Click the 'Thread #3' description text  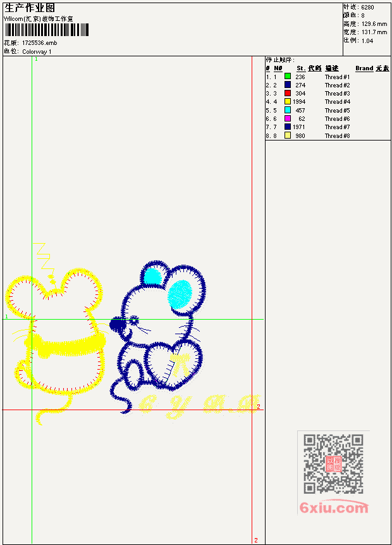click(x=337, y=94)
